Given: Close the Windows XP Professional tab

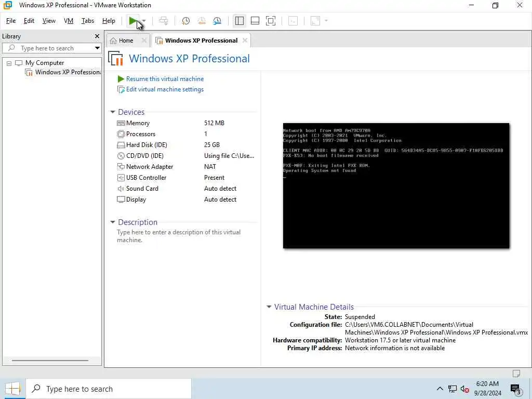Looking at the screenshot, I should coord(245,41).
